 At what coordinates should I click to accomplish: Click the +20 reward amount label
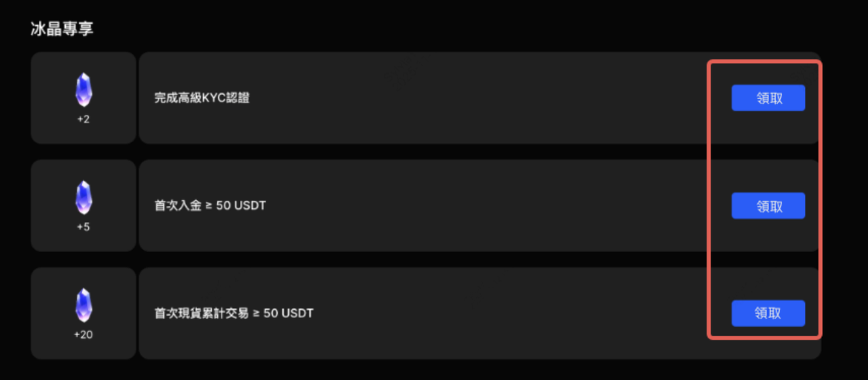pyautogui.click(x=83, y=335)
